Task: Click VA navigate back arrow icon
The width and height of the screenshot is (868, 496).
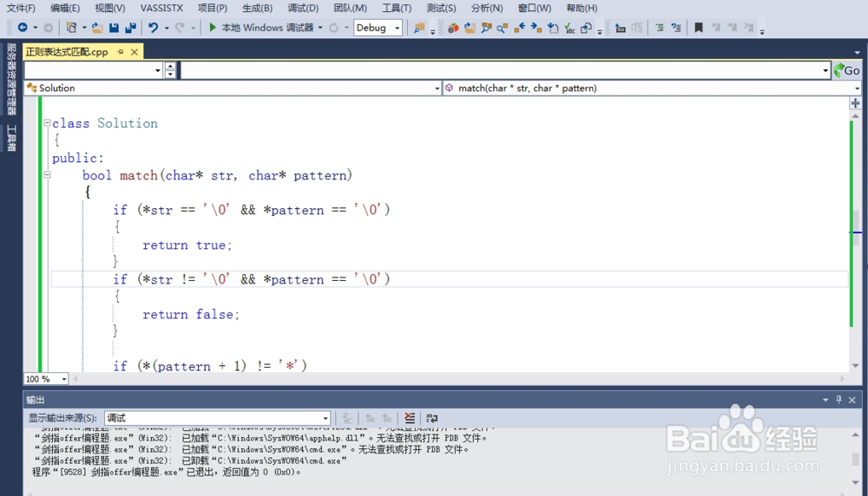Action: pos(519,28)
